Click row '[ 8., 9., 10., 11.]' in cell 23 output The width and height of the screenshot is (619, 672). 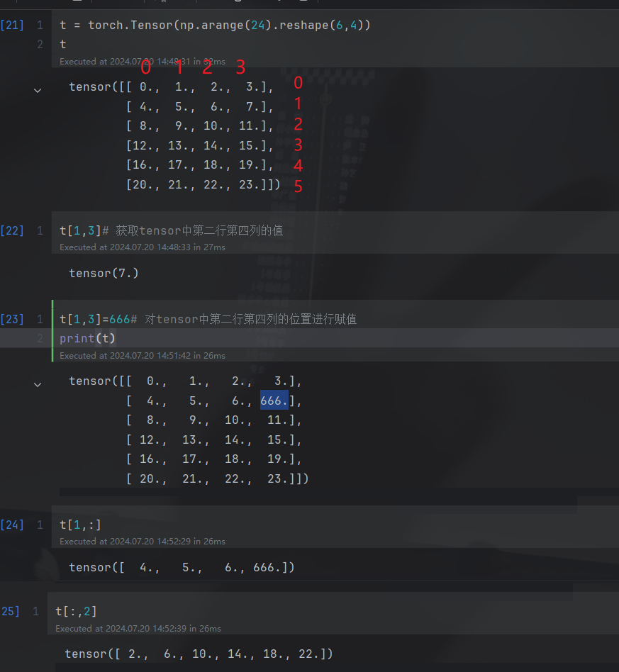pyautogui.click(x=214, y=420)
